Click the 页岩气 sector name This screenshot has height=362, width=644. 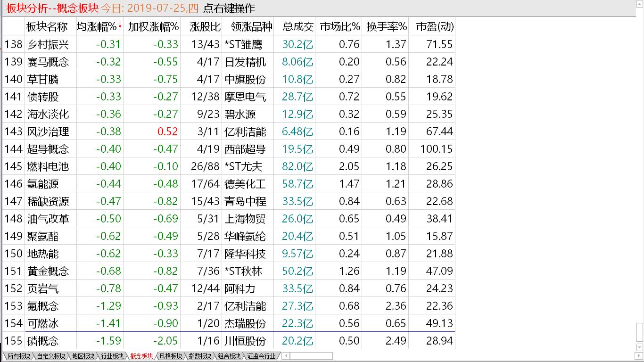pyautogui.click(x=43, y=288)
